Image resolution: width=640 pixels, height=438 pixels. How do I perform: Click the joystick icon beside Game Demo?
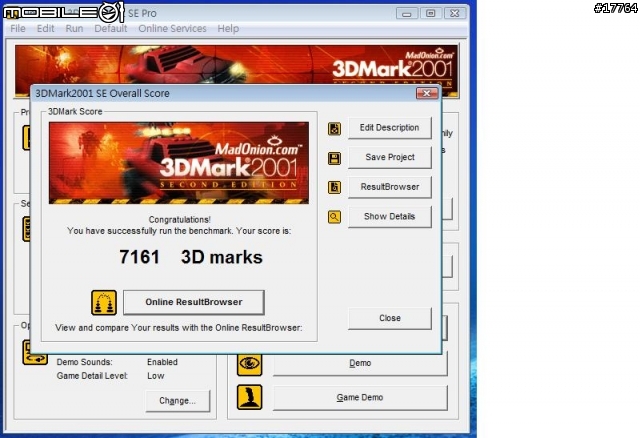(x=249, y=397)
